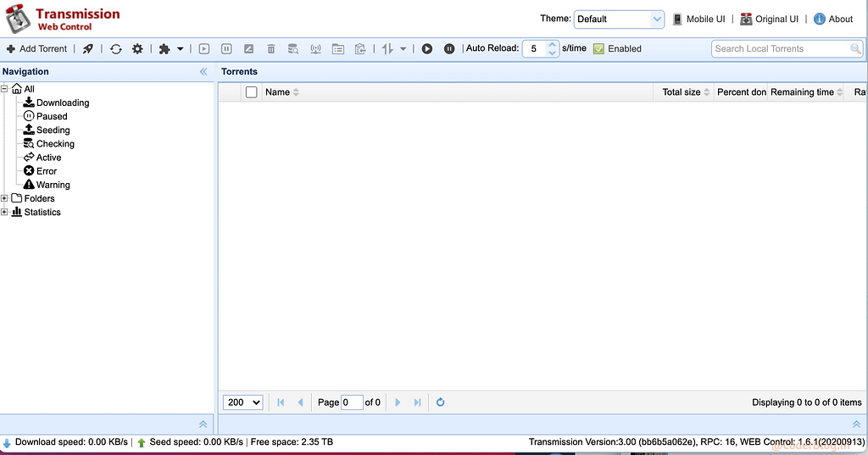Viewport: 868px width, 455px height.
Task: Click the rocket icon in toolbar
Action: coord(88,48)
